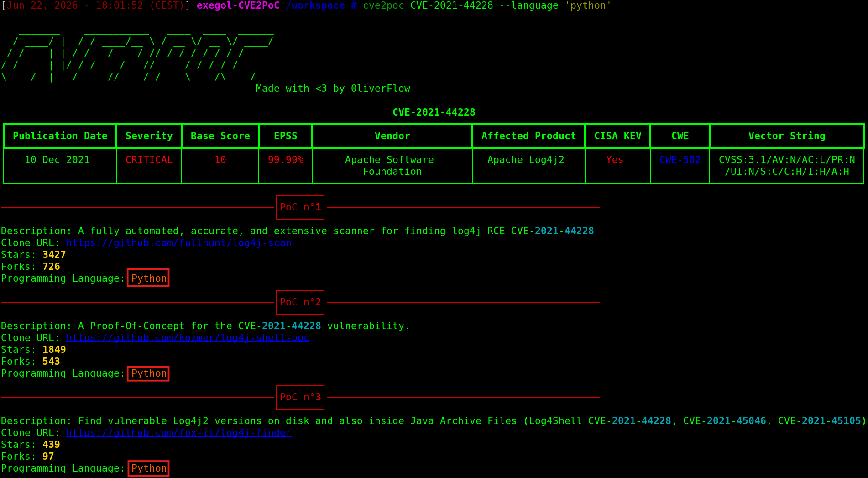The height and width of the screenshot is (478, 868).
Task: Click CVE-2021-45105 in the third description
Action: (820, 421)
